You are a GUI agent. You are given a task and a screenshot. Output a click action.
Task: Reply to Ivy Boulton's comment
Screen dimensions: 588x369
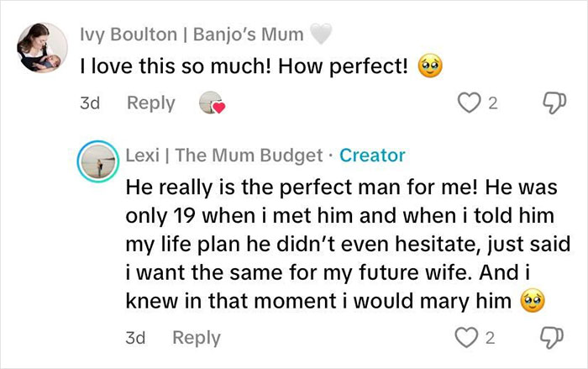tap(151, 103)
